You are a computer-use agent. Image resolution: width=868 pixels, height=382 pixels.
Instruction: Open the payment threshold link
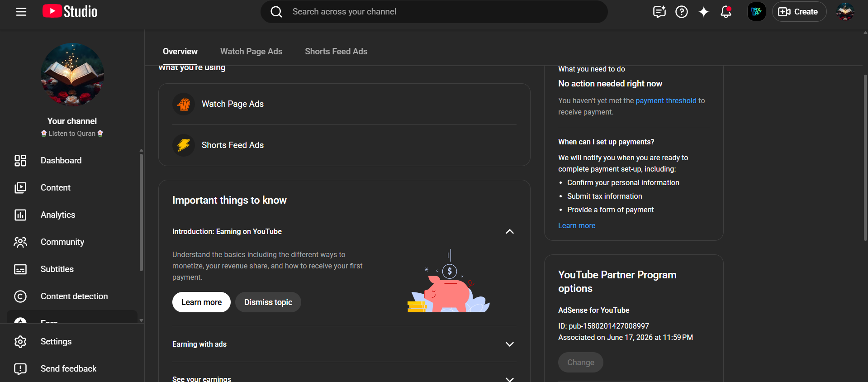[x=666, y=101]
